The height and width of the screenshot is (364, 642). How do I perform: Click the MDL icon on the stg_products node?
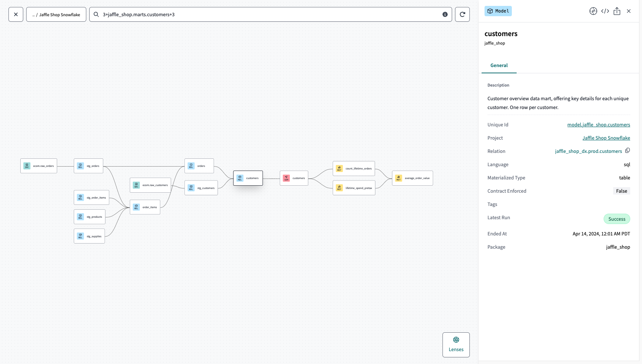click(80, 217)
